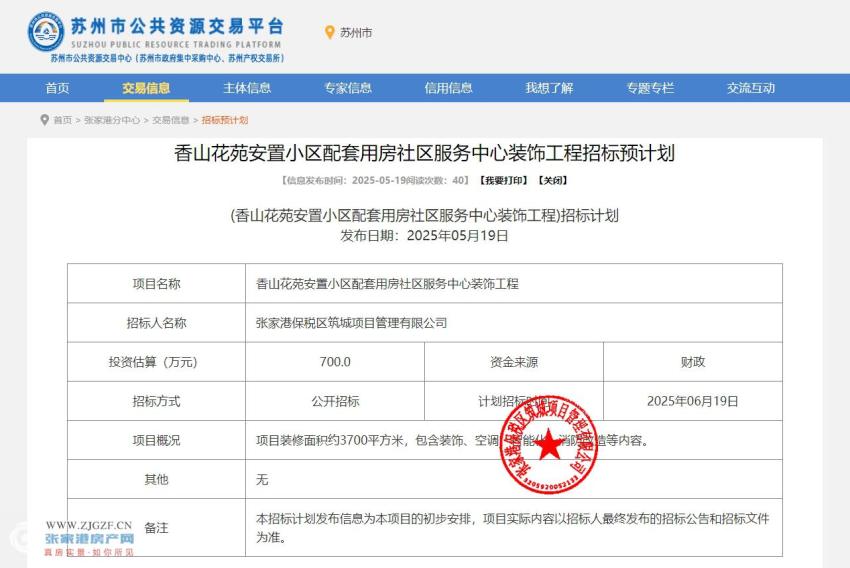Click the 公开招标 value cell
This screenshot has height=568, width=850.
pyautogui.click(x=335, y=401)
